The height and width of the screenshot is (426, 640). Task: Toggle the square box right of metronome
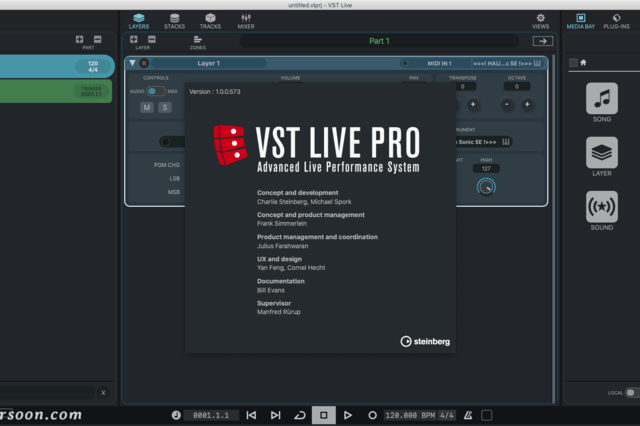pos(487,415)
